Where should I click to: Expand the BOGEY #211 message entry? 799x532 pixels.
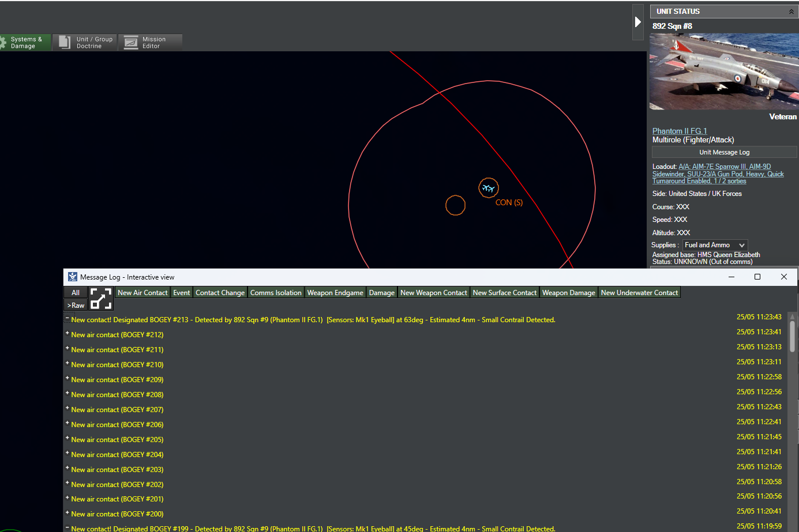[x=67, y=349]
